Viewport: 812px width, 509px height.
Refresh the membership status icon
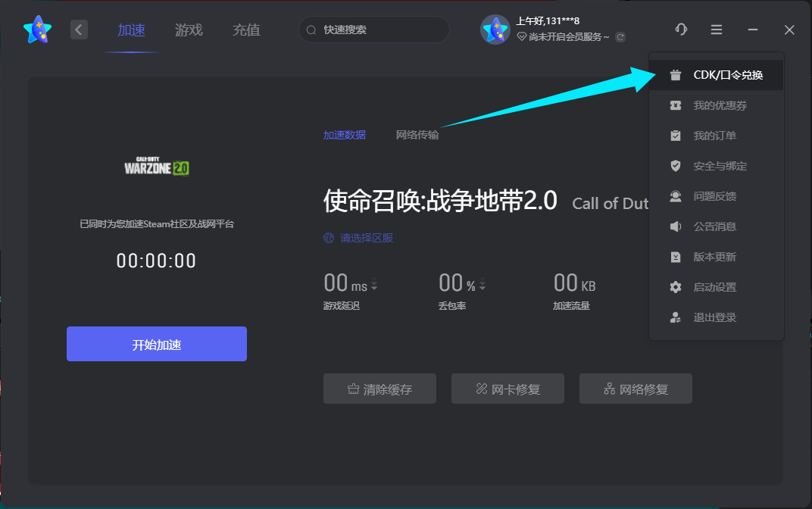(x=620, y=37)
